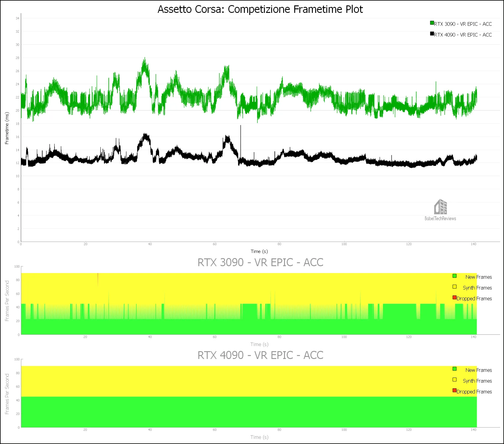Click Time (s) label under RTX 4090 chart
504x444 pixels.
[x=259, y=437]
